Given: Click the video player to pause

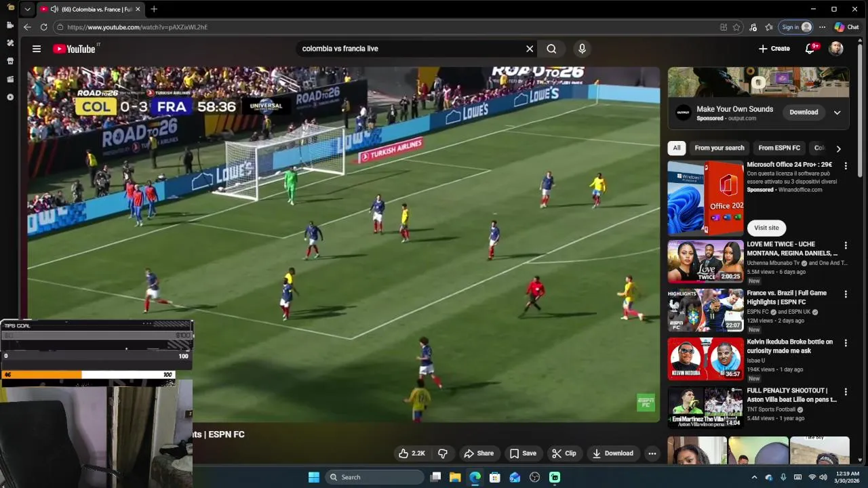Looking at the screenshot, I should [x=344, y=244].
